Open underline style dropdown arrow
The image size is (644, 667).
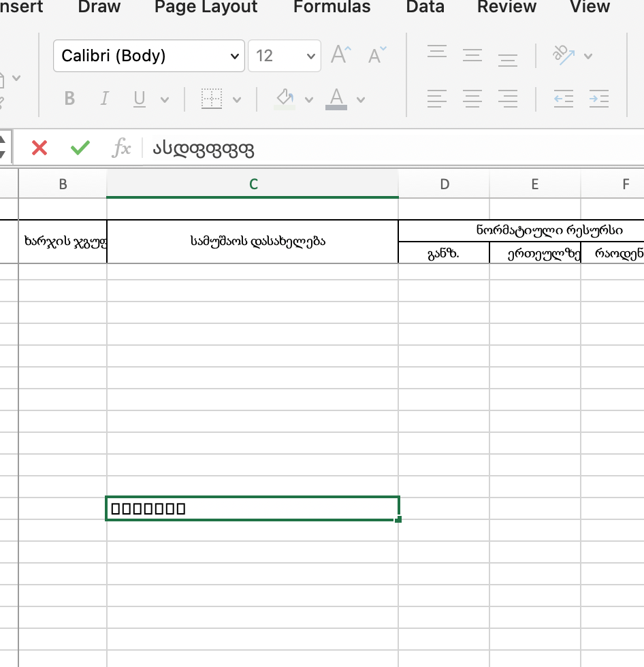(x=165, y=100)
